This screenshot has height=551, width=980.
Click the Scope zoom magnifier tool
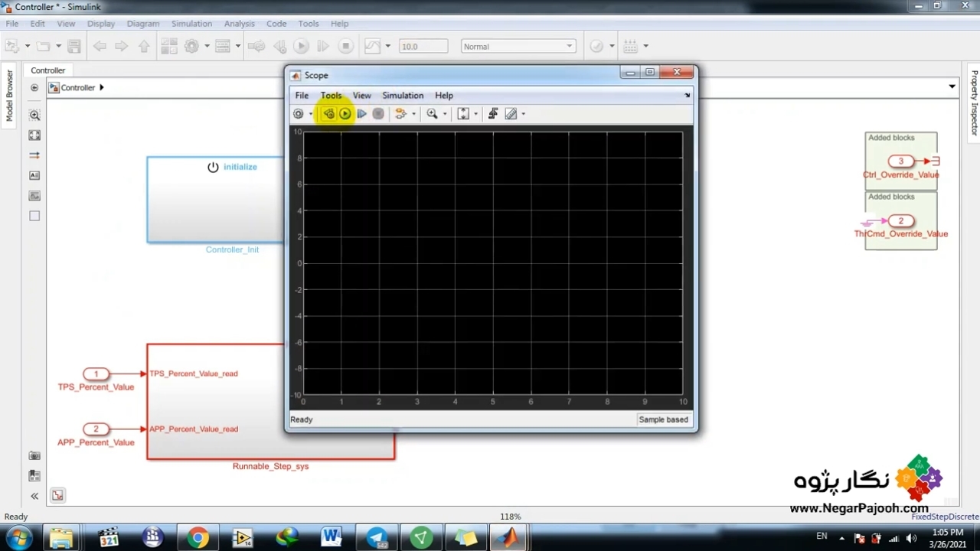(432, 114)
